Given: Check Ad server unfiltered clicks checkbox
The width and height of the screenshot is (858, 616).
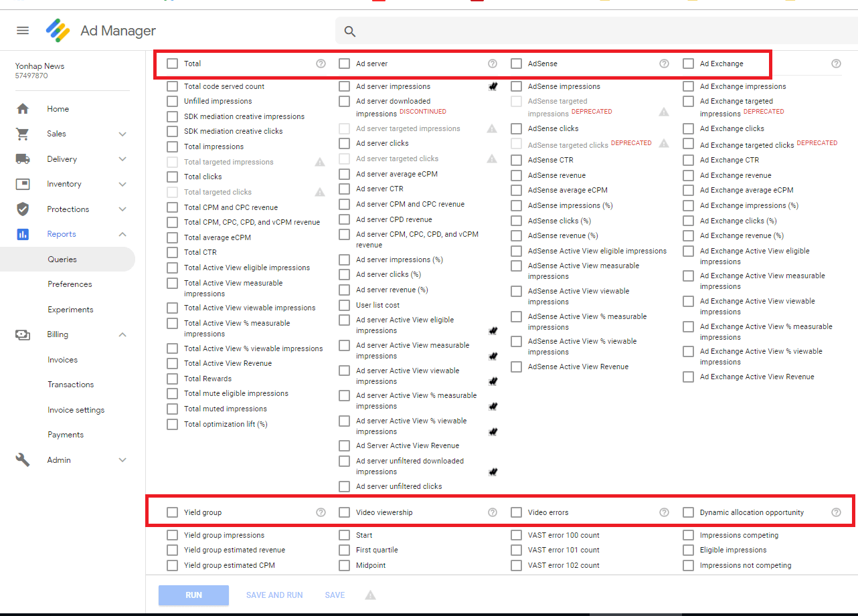Looking at the screenshot, I should 344,486.
